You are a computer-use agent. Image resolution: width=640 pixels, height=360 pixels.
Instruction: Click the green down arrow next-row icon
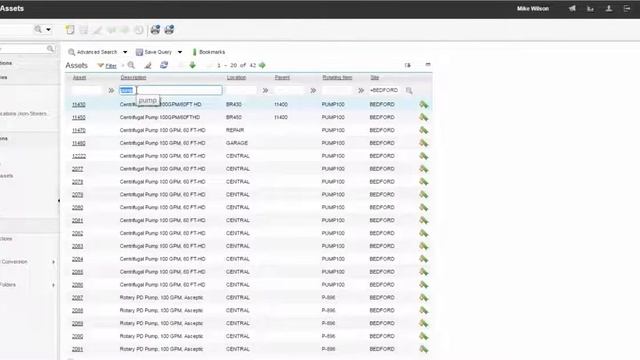(193, 65)
